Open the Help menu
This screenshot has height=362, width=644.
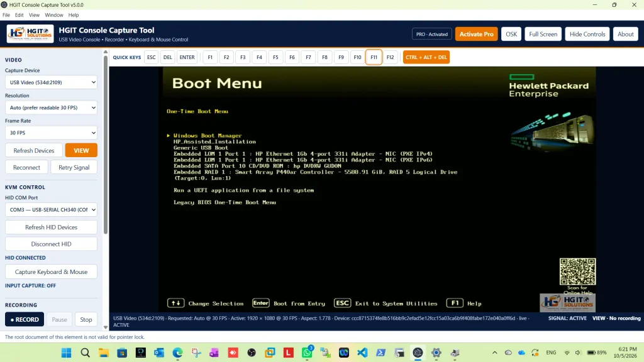coord(74,15)
